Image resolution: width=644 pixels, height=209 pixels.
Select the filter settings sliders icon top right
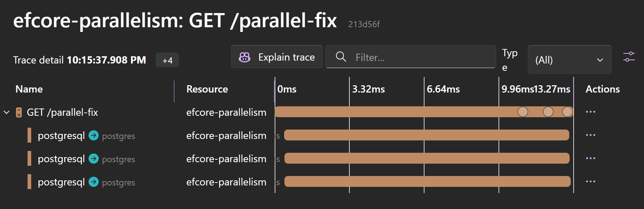pos(629,57)
